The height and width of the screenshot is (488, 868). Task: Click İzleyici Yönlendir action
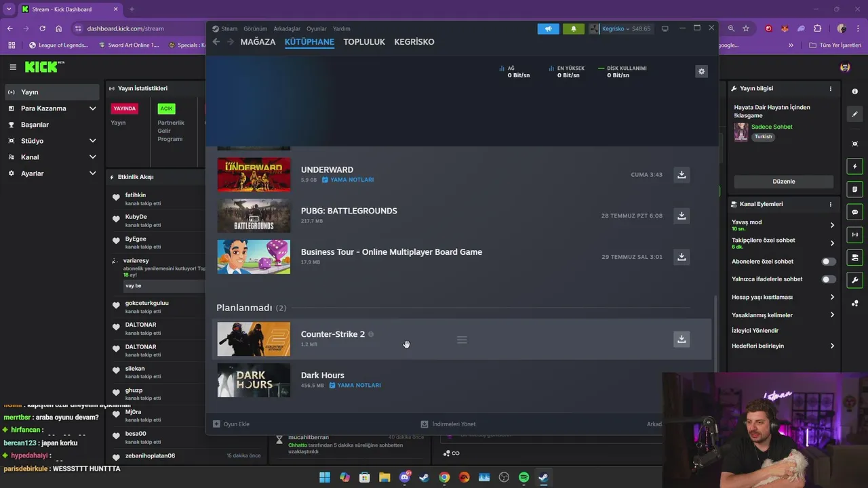click(x=755, y=331)
